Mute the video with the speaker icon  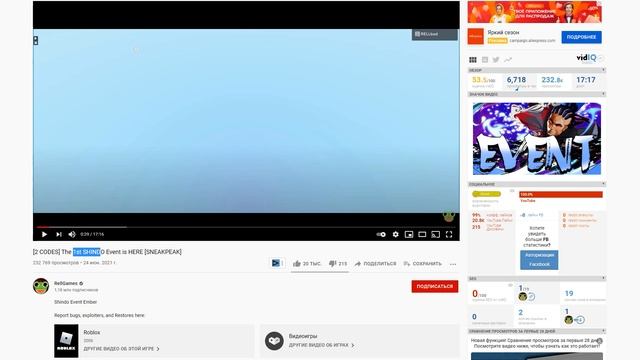pos(72,234)
